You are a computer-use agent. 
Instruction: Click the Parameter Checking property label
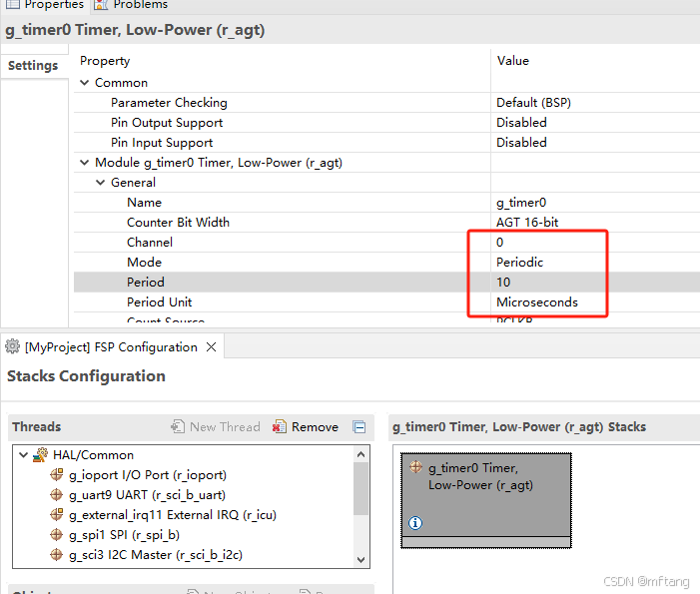tap(169, 103)
